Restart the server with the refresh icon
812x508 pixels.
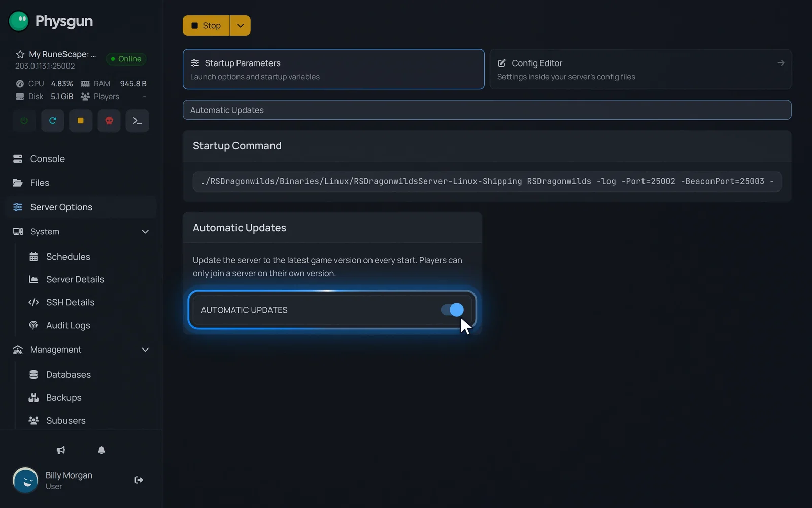53,121
